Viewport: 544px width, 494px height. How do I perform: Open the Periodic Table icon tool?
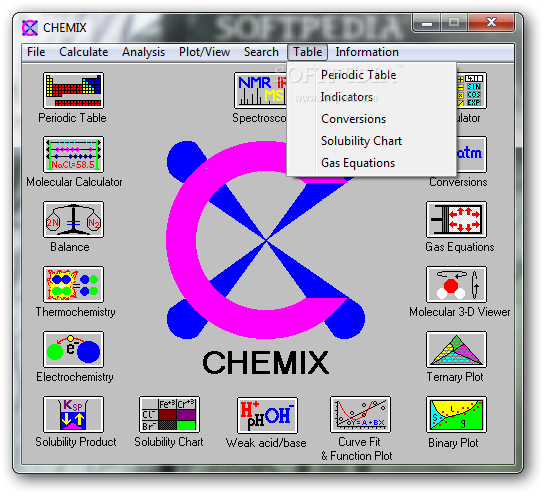73,90
